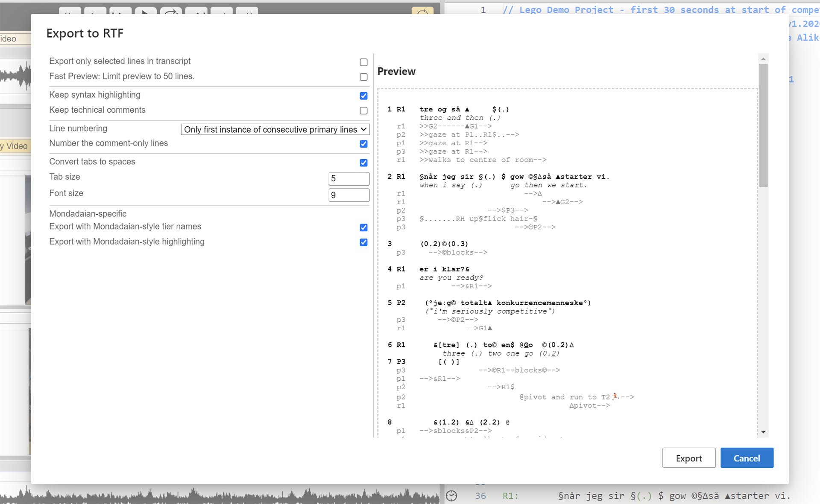Screen dimensions: 820x504
Task: Enable Keep technical comments
Action: pyautogui.click(x=363, y=111)
